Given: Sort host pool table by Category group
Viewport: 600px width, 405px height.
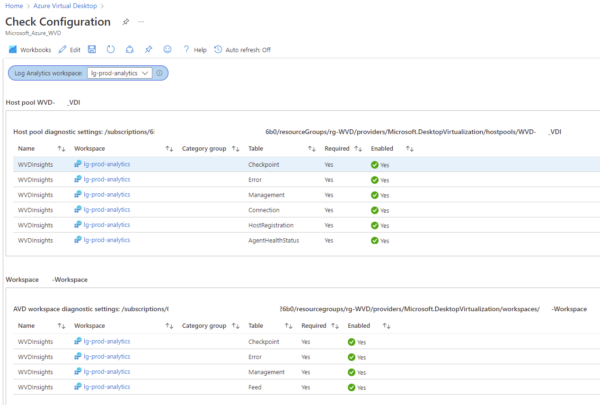Looking at the screenshot, I should (x=235, y=149).
